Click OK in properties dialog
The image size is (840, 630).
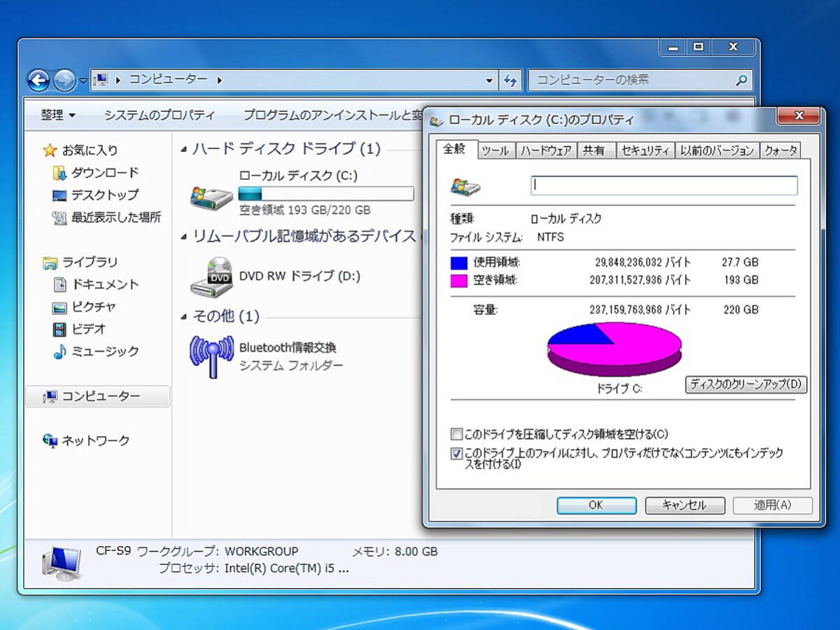[596, 505]
